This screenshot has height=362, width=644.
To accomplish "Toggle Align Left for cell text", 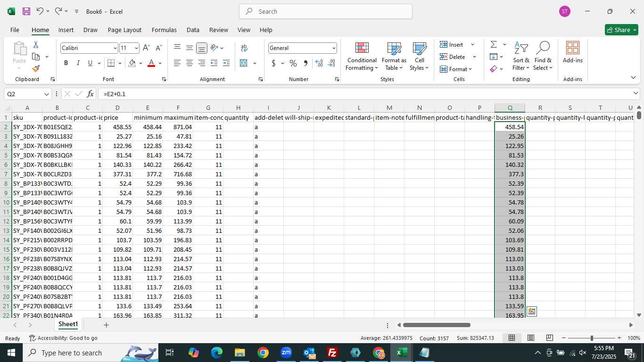I will [177, 63].
